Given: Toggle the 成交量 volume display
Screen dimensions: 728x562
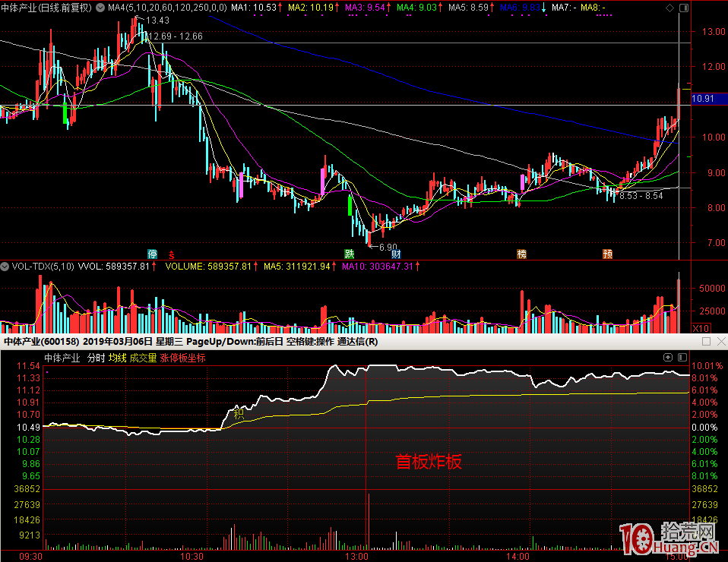Looking at the screenshot, I should [143, 358].
